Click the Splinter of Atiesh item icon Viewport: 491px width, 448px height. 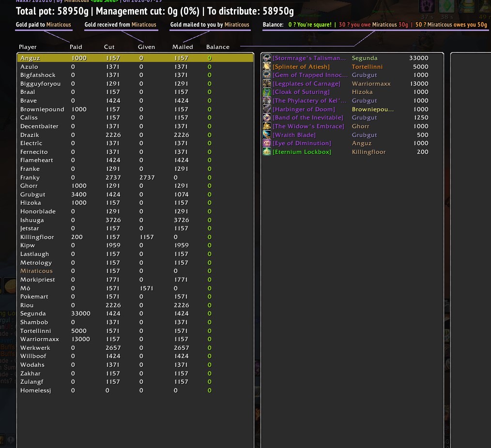coord(266,66)
